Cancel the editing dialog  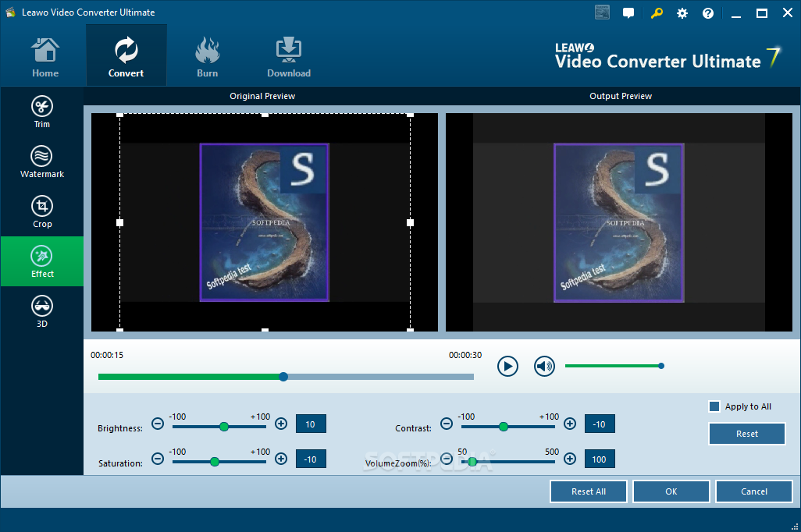(754, 491)
